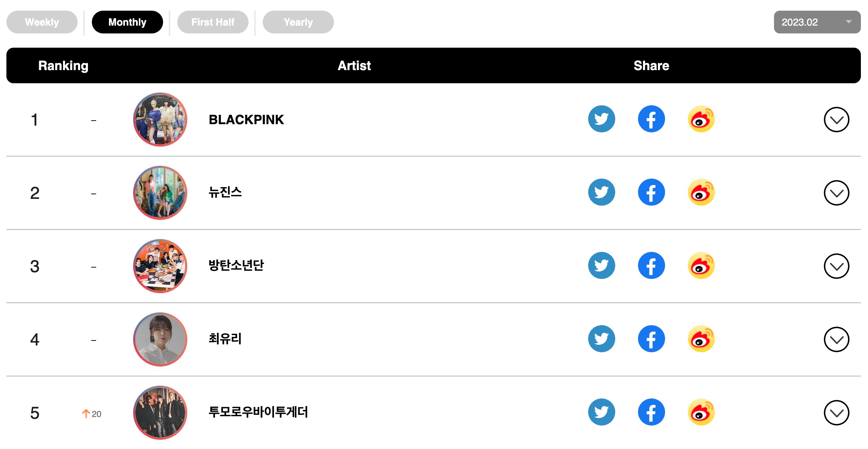Select the Monthly chart tab
868x449 pixels.
[127, 22]
